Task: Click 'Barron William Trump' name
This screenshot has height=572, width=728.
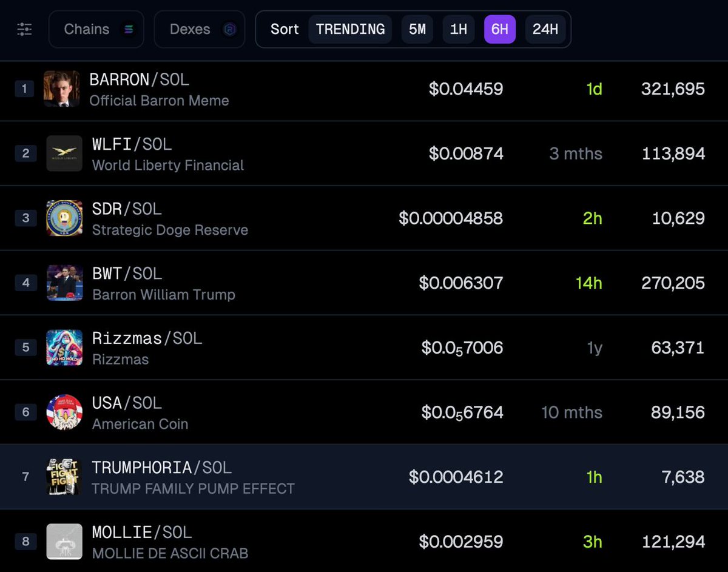Action: [163, 295]
